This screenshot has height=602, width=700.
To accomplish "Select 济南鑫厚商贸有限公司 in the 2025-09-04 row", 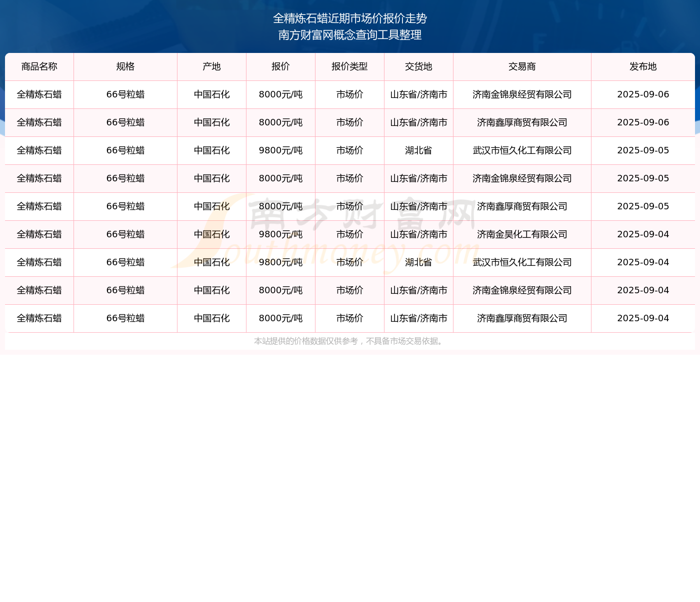I will (x=522, y=318).
